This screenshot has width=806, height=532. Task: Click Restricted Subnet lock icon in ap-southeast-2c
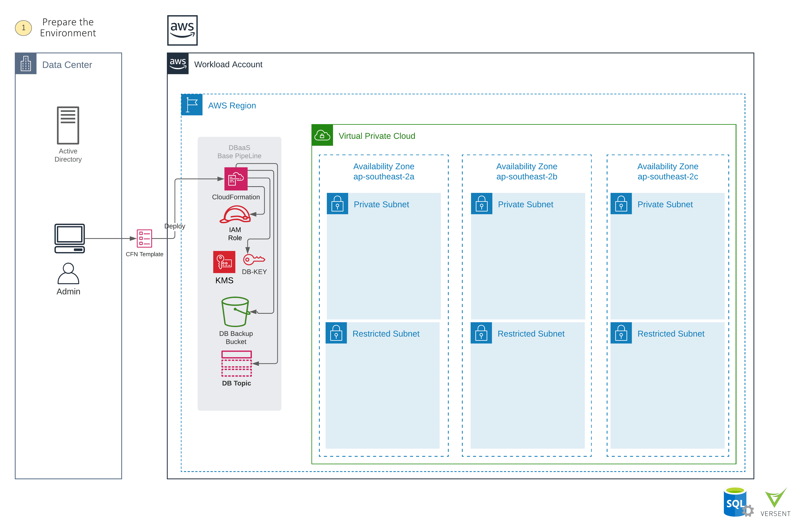coord(621,333)
